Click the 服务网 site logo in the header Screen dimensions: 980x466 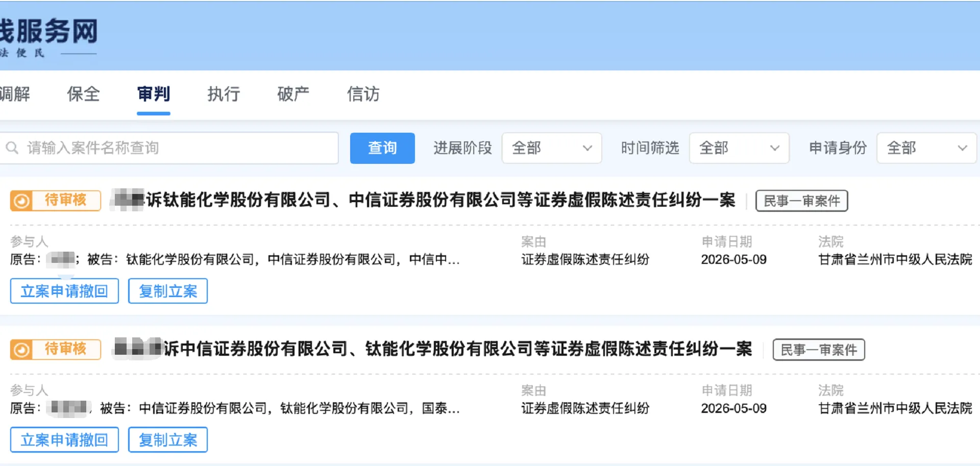[48, 37]
